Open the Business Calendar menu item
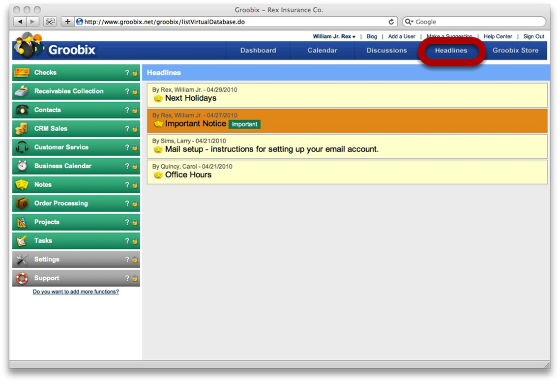 [76, 166]
